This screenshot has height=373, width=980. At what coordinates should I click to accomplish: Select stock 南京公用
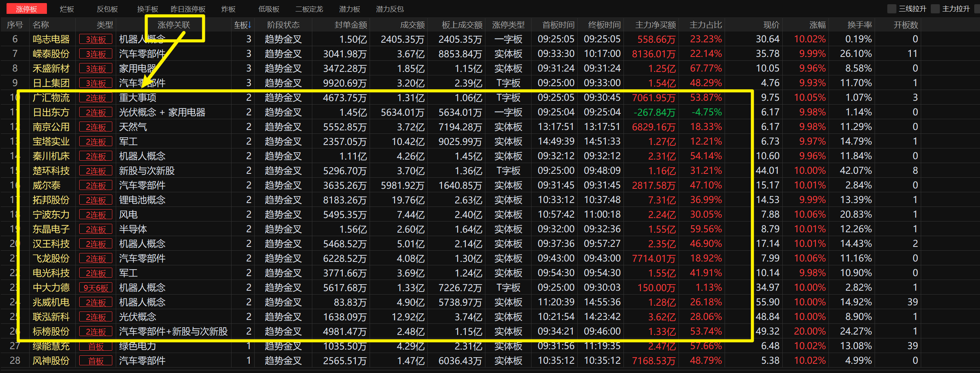click(x=51, y=127)
